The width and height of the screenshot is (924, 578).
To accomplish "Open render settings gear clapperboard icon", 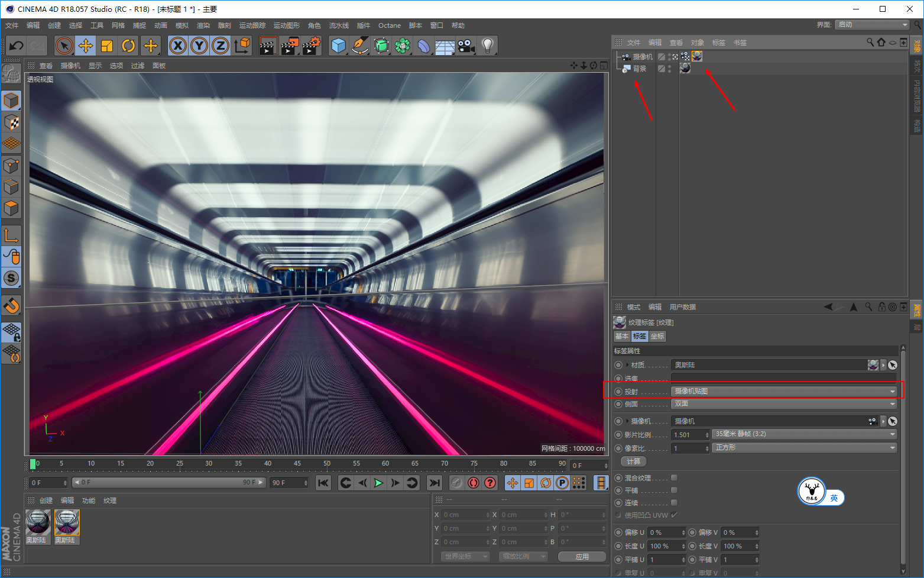I will (x=312, y=46).
